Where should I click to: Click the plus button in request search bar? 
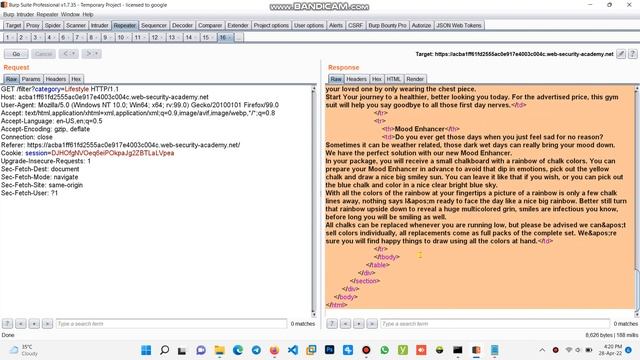pos(34,324)
